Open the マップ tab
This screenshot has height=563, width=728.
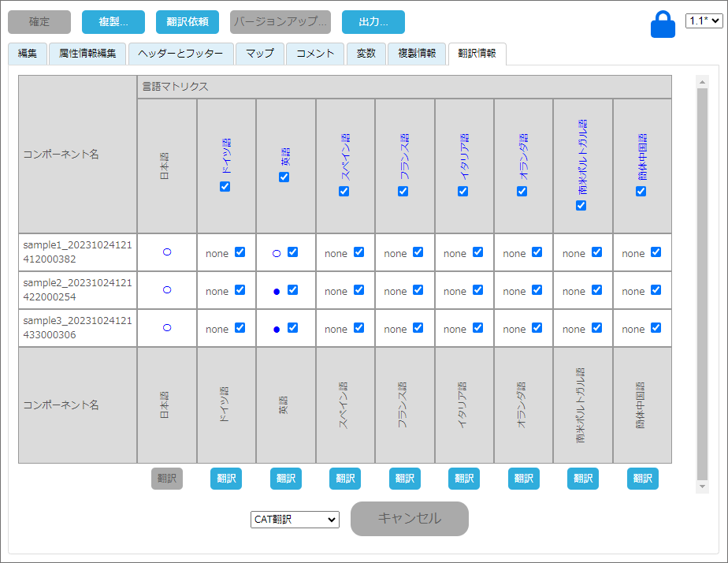(x=259, y=54)
